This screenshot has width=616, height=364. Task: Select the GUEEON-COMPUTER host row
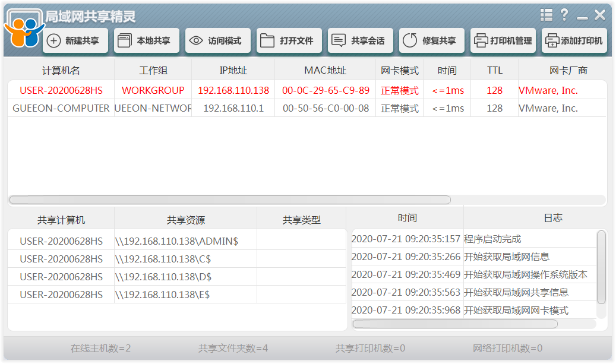(61, 109)
